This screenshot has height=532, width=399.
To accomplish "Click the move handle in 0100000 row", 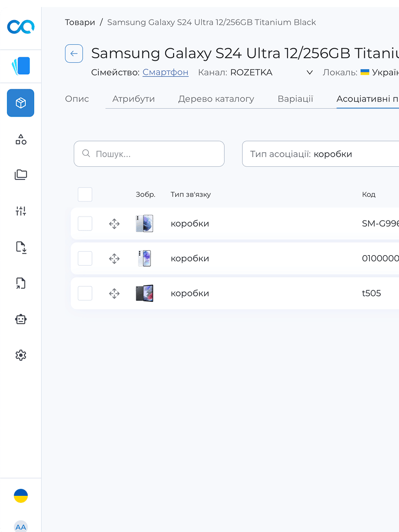I will [114, 259].
